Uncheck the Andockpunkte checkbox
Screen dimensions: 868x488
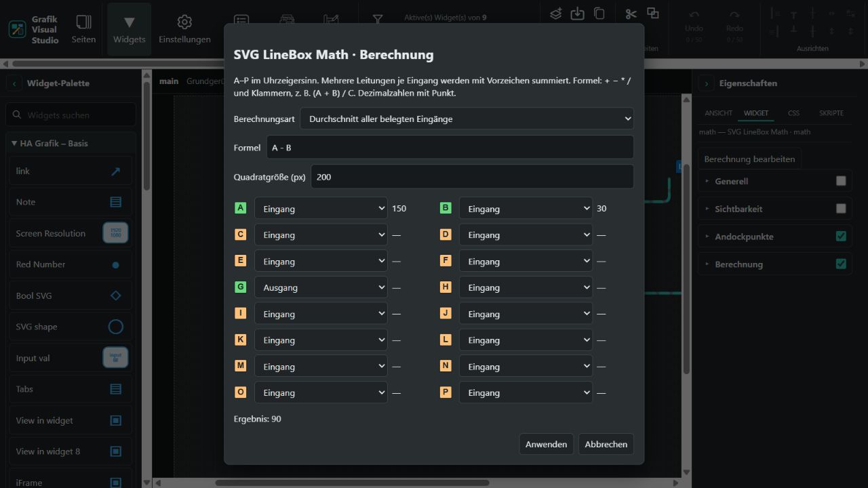click(841, 237)
